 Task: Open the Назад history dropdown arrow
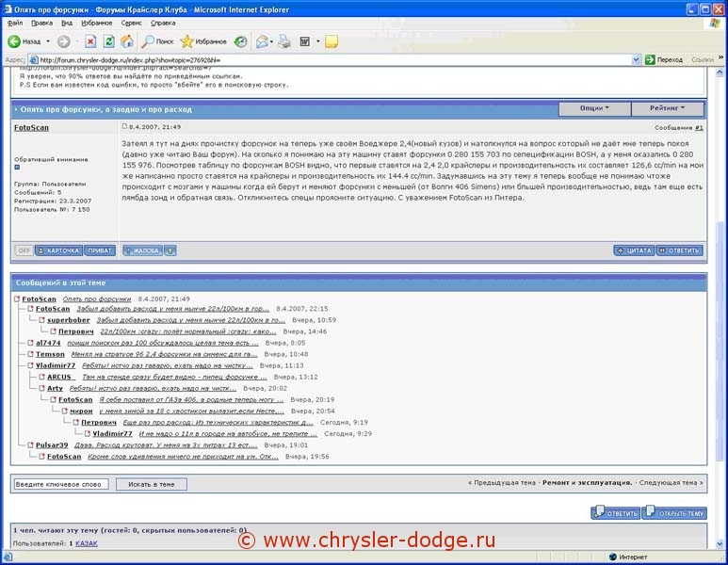pyautogui.click(x=48, y=41)
